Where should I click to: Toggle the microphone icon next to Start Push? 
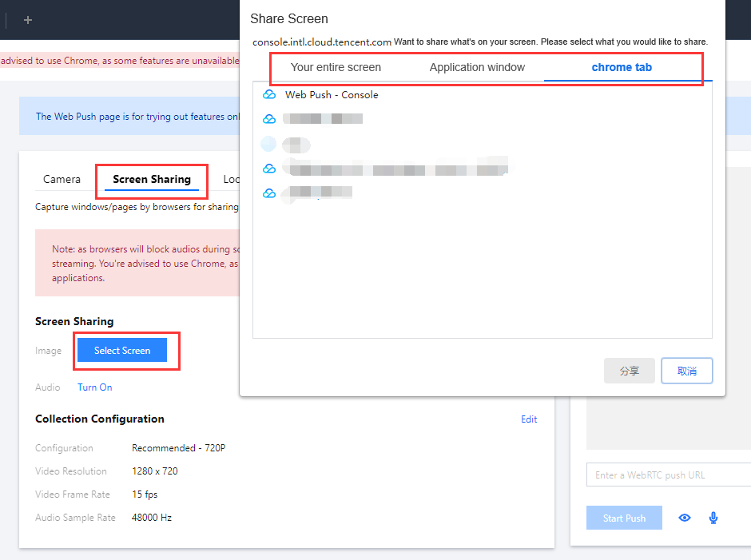tap(713, 518)
